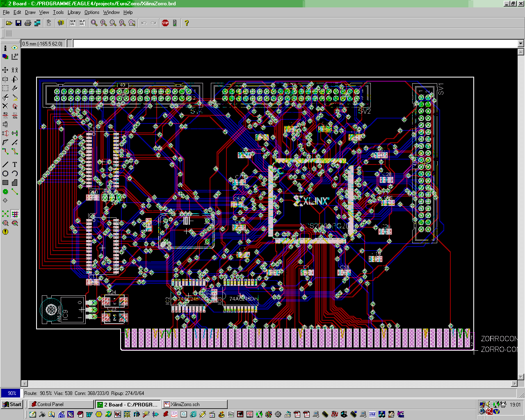Select the Circle tool
Image resolution: width=525 pixels, height=420 pixels.
[5, 173]
